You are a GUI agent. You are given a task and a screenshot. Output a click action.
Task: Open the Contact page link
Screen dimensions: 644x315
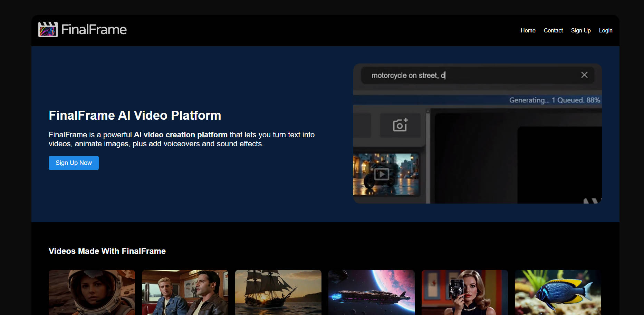click(553, 30)
